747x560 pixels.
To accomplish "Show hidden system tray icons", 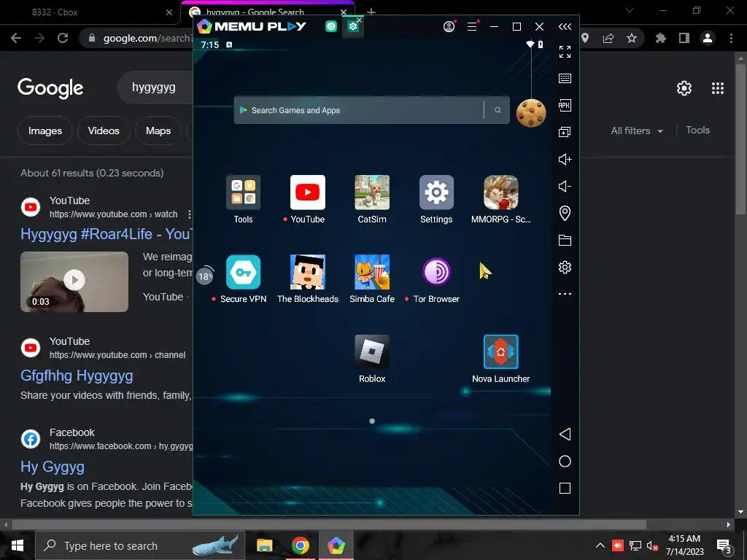I will [600, 545].
